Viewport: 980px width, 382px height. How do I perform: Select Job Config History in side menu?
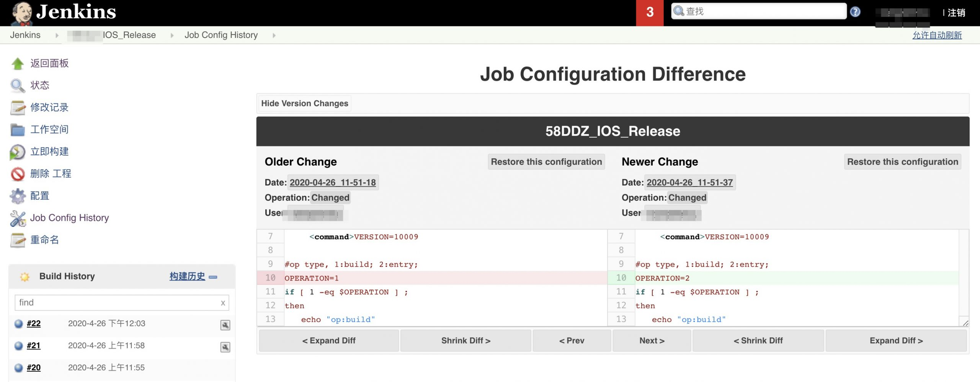[70, 218]
